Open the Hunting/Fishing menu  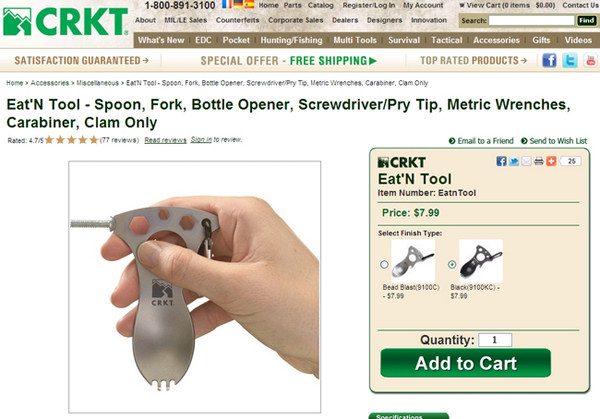coord(291,40)
